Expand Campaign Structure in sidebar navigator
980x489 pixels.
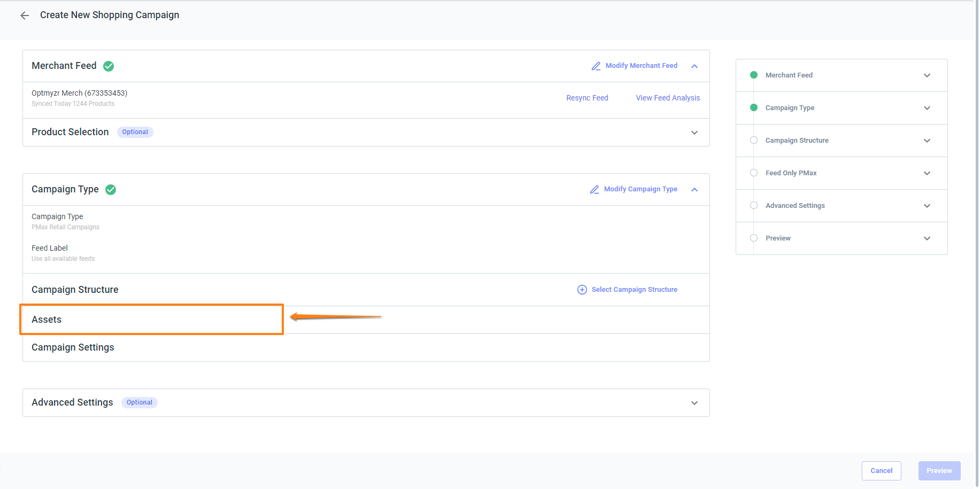[927, 141]
